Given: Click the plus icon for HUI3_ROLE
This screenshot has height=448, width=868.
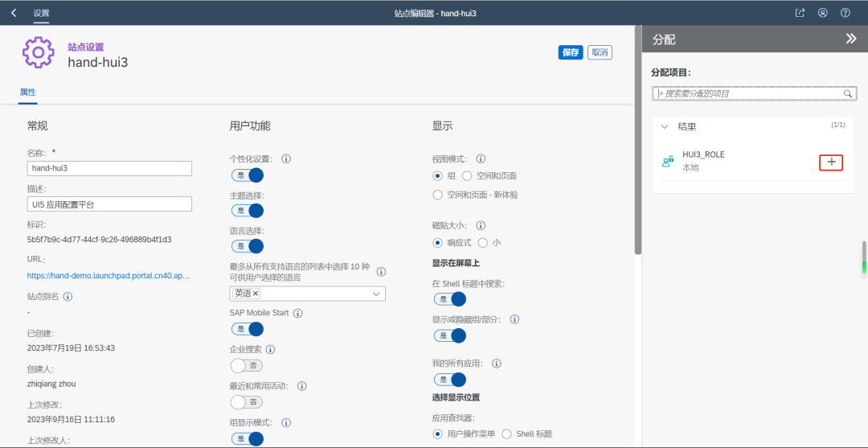Looking at the screenshot, I should click(x=831, y=162).
